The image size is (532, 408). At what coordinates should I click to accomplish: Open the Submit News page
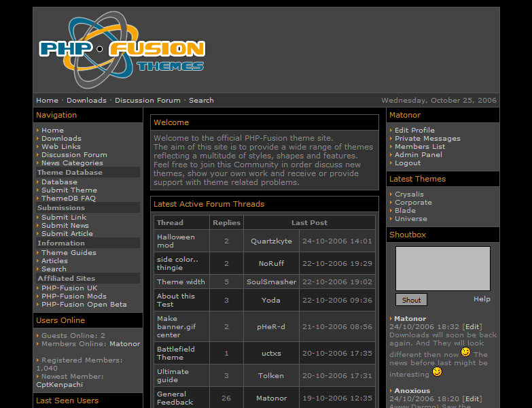pyautogui.click(x=65, y=225)
